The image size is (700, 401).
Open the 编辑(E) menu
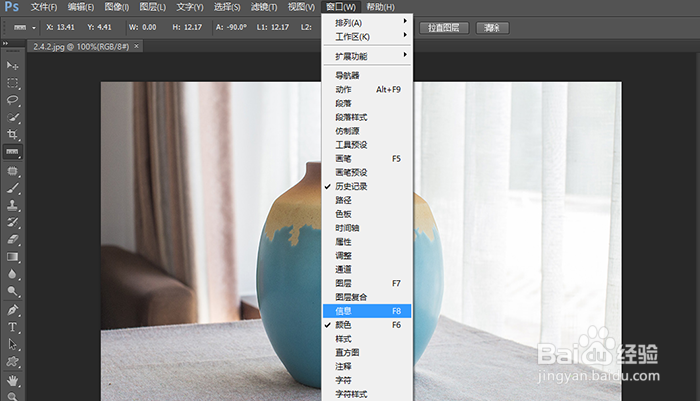point(81,7)
